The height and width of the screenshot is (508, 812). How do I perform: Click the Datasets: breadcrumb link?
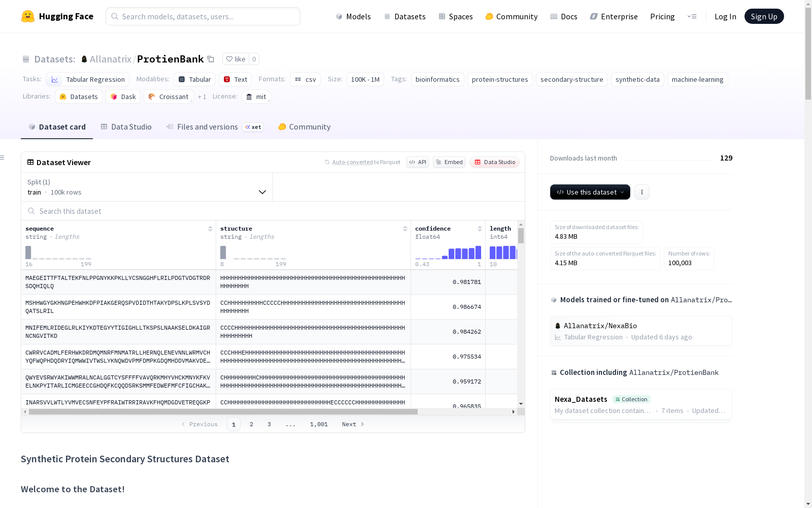click(x=54, y=59)
